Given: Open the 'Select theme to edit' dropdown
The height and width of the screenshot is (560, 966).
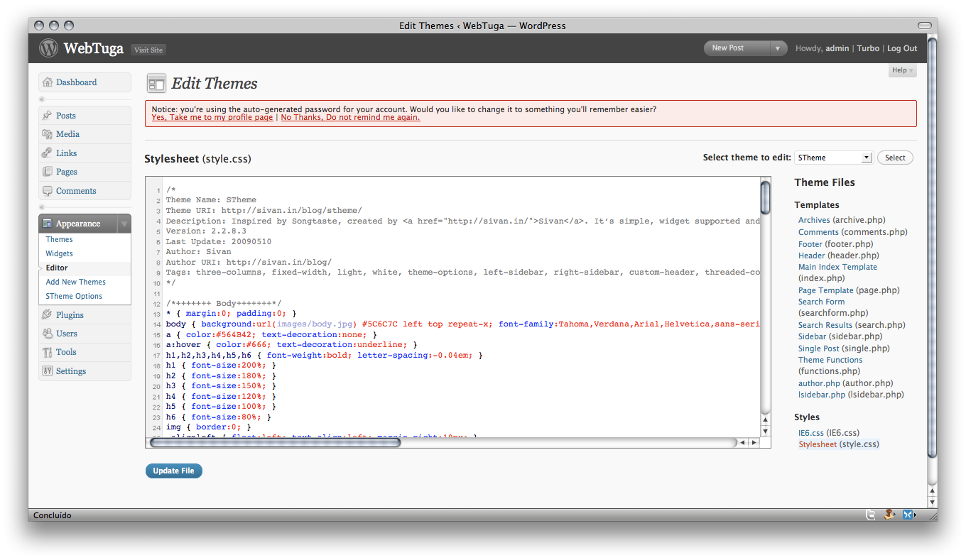Looking at the screenshot, I should pyautogui.click(x=833, y=158).
